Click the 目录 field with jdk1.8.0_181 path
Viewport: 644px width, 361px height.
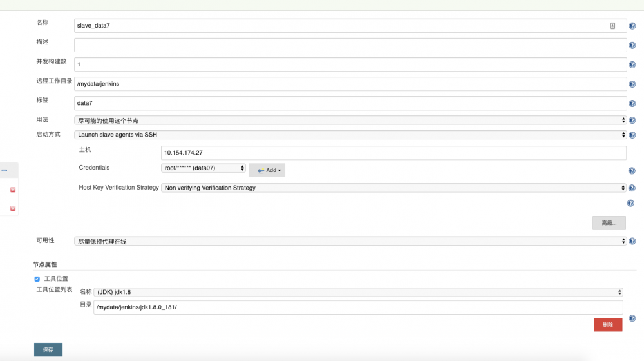(x=358, y=307)
